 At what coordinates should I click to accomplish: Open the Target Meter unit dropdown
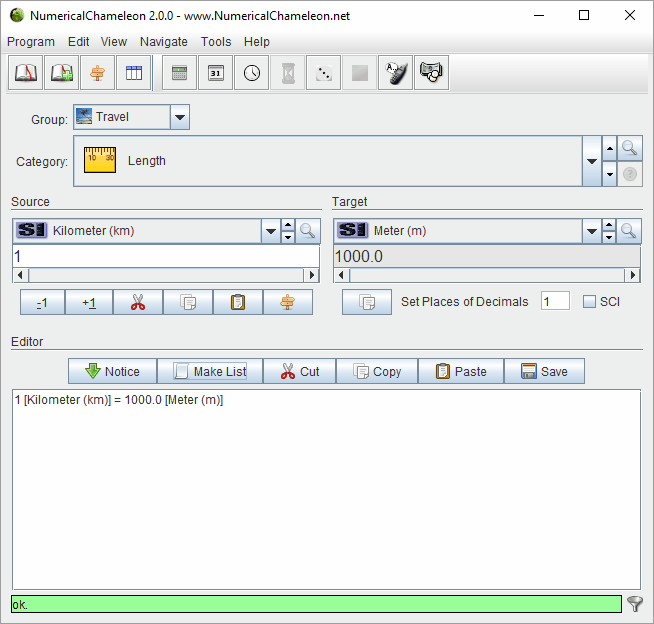591,231
